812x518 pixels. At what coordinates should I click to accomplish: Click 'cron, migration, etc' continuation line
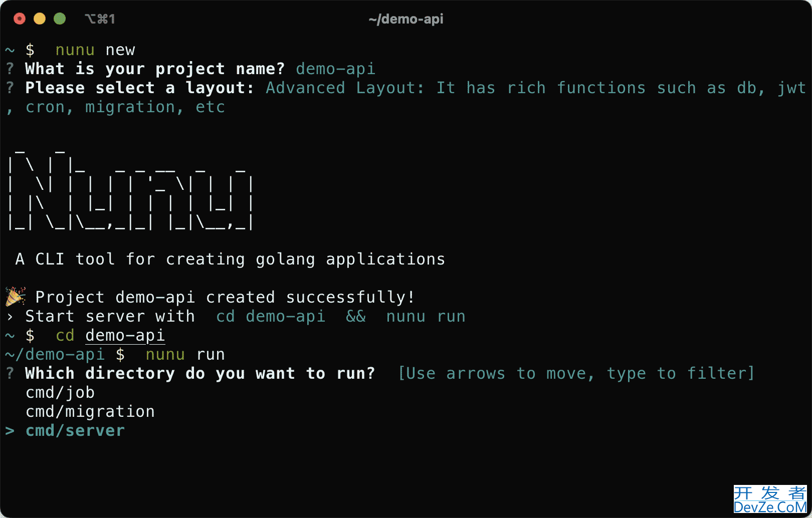coord(125,107)
